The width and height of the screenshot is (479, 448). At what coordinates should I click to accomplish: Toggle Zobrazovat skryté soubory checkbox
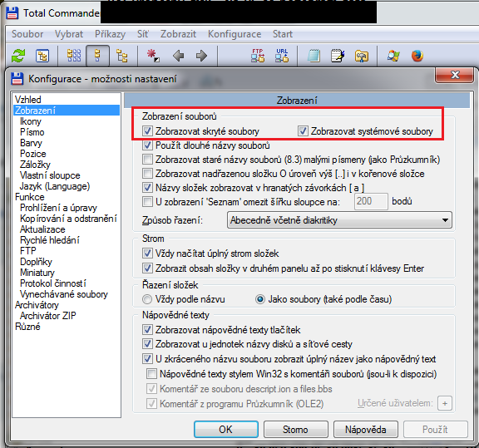147,131
